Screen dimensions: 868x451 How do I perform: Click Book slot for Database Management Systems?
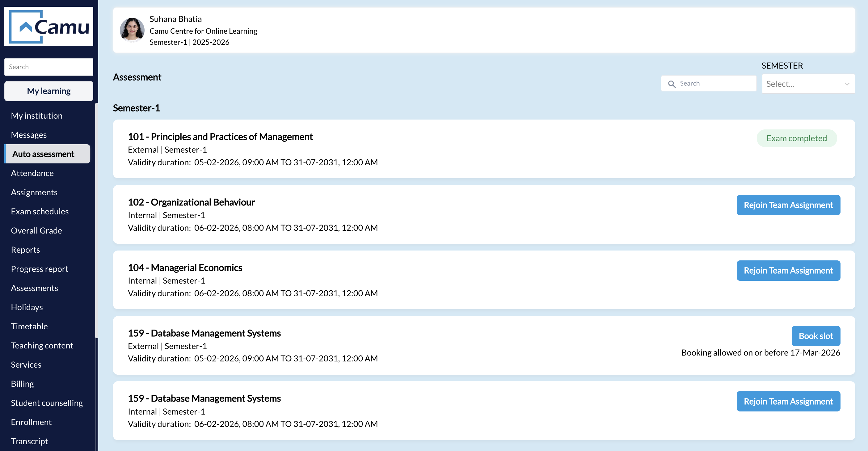(815, 336)
